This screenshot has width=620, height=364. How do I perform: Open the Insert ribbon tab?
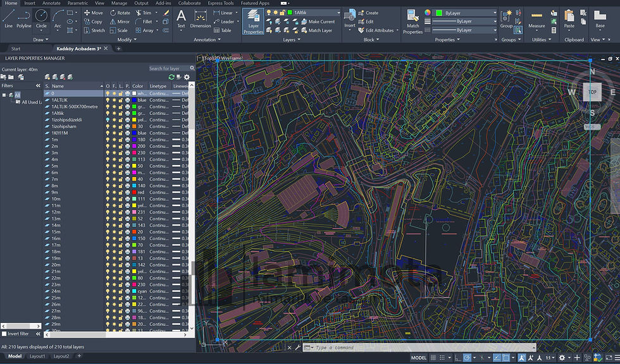(30, 3)
